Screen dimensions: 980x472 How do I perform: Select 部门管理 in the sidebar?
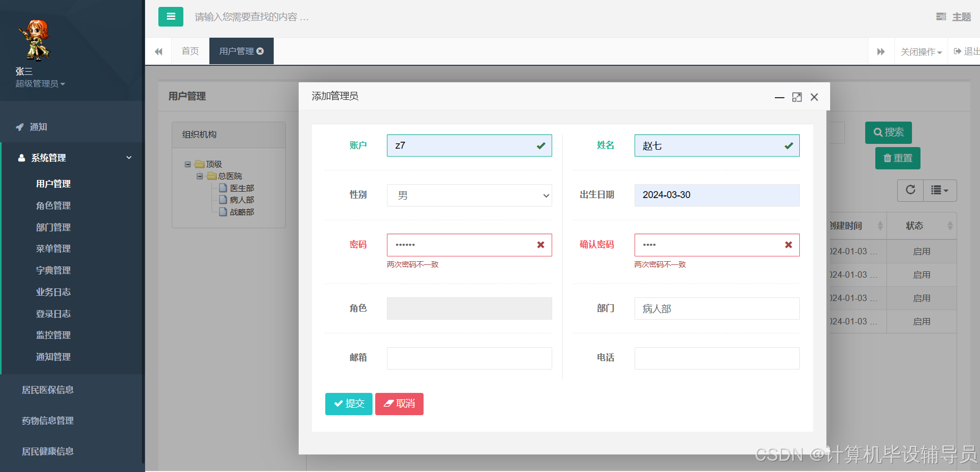[x=53, y=227]
